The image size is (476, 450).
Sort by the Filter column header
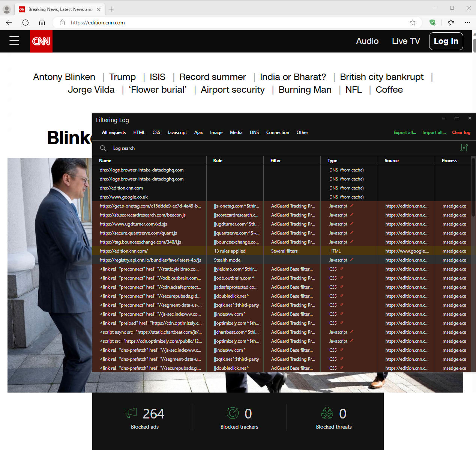[x=292, y=161]
